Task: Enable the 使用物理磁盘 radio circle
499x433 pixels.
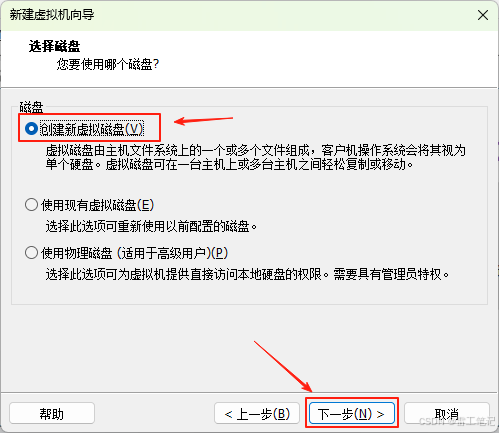Action: click(x=31, y=252)
